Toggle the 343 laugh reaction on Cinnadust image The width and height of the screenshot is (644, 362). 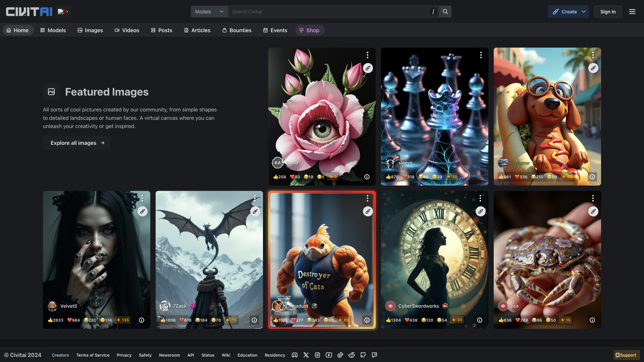pos(314,320)
